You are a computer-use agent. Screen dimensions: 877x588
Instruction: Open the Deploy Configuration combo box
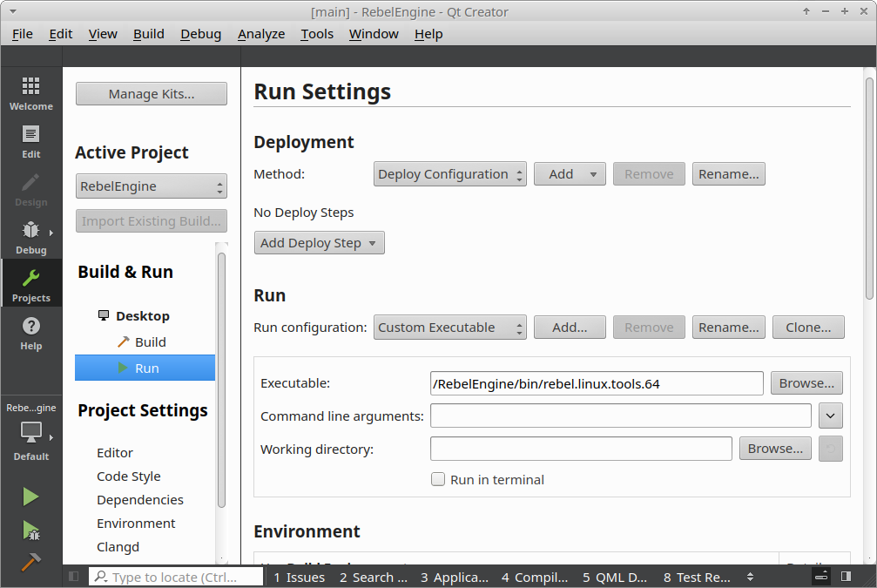coord(449,174)
